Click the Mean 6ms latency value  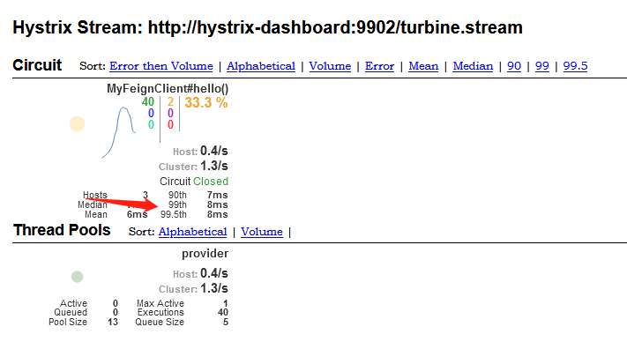tap(138, 214)
